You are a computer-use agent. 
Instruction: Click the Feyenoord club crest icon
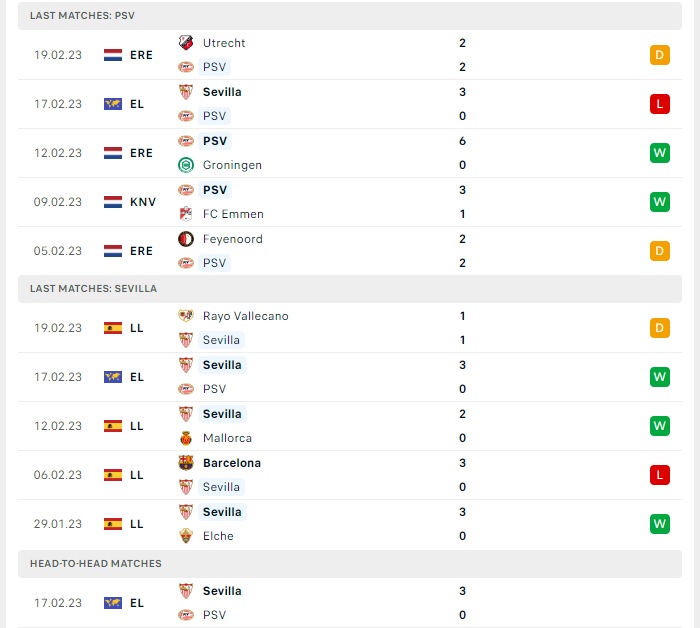pyautogui.click(x=186, y=239)
